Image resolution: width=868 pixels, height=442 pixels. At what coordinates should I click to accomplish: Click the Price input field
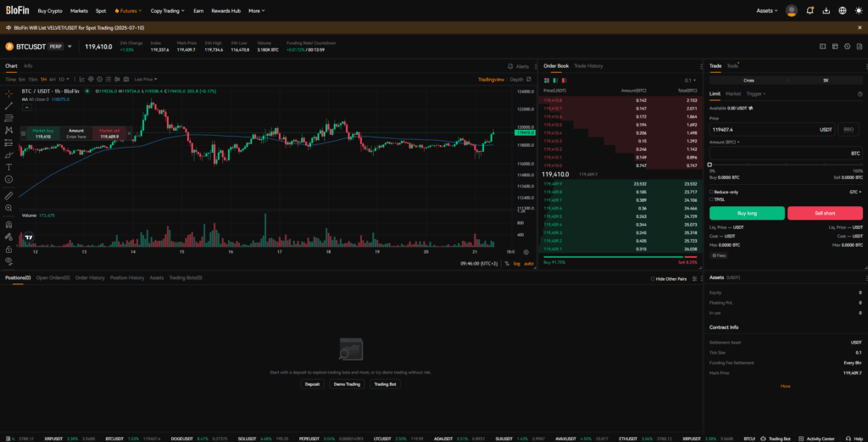click(x=771, y=130)
